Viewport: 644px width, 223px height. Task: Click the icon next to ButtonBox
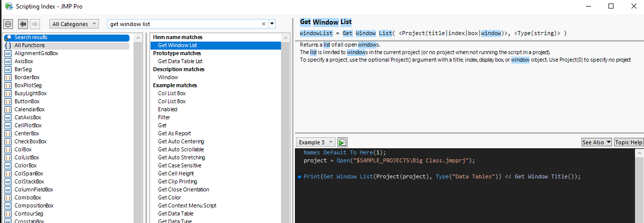click(x=8, y=102)
